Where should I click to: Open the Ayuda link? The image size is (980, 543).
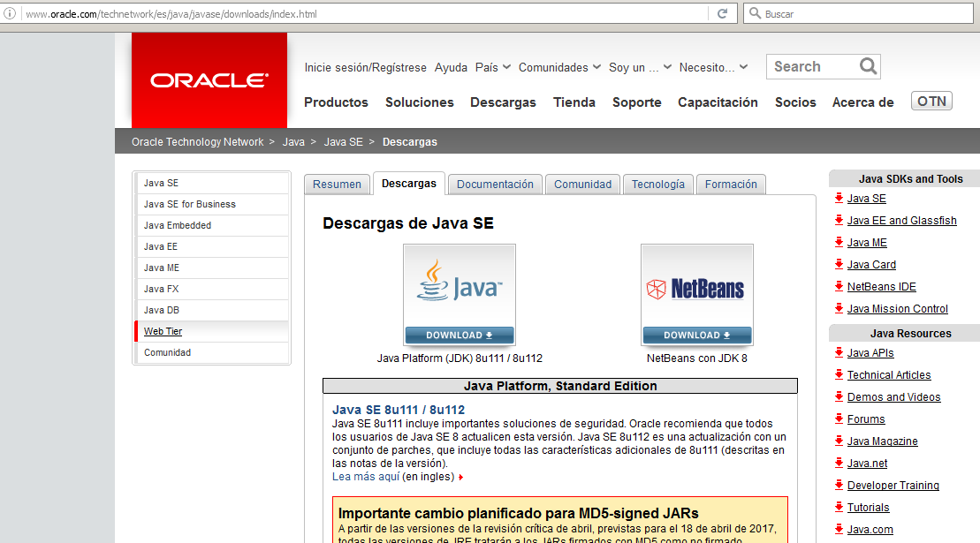tap(451, 67)
